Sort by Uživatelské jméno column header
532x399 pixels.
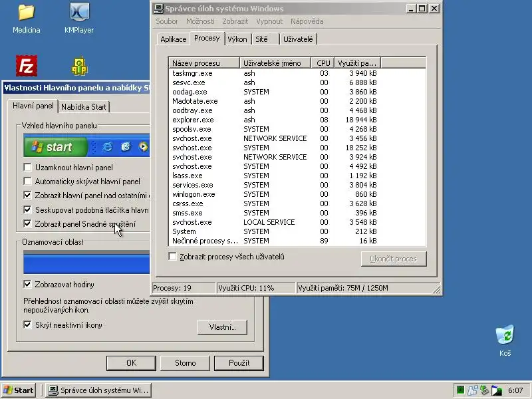(275, 63)
